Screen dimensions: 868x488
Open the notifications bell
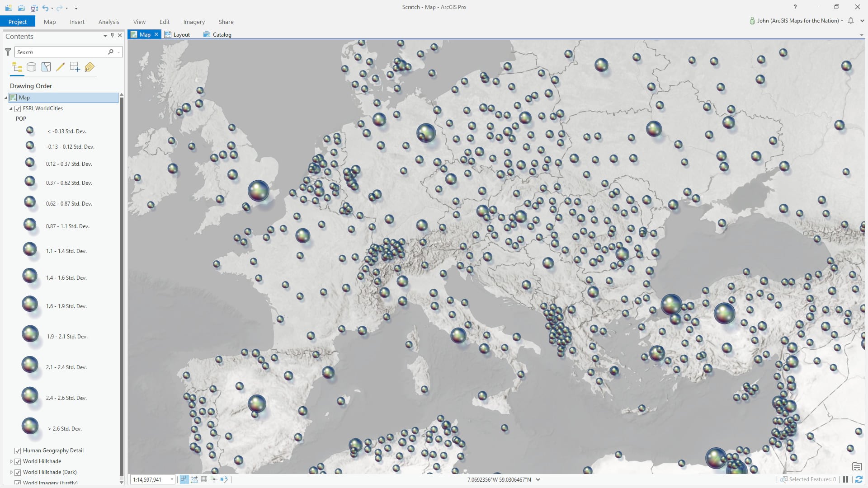pyautogui.click(x=851, y=21)
